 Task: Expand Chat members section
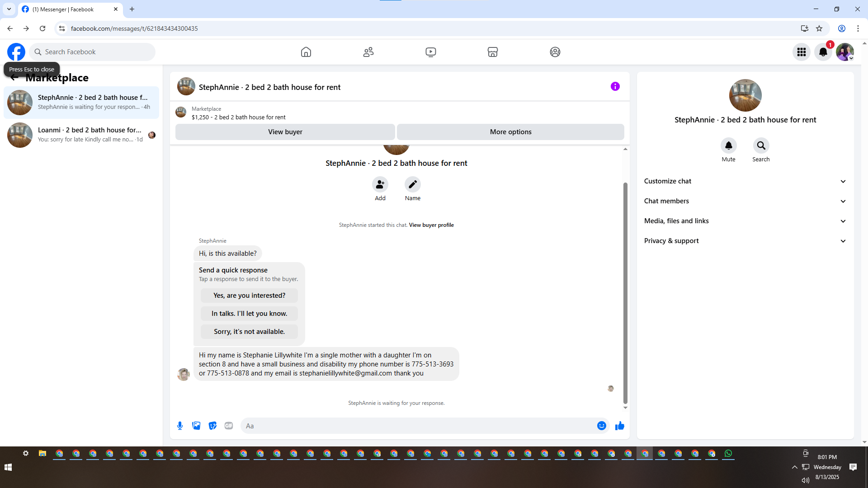(x=745, y=201)
